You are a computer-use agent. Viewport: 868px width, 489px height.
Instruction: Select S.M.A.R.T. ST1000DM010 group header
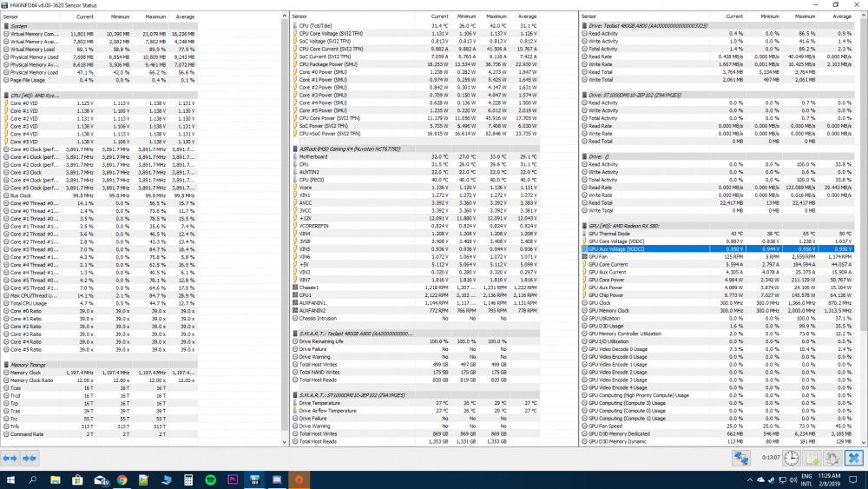(415, 395)
